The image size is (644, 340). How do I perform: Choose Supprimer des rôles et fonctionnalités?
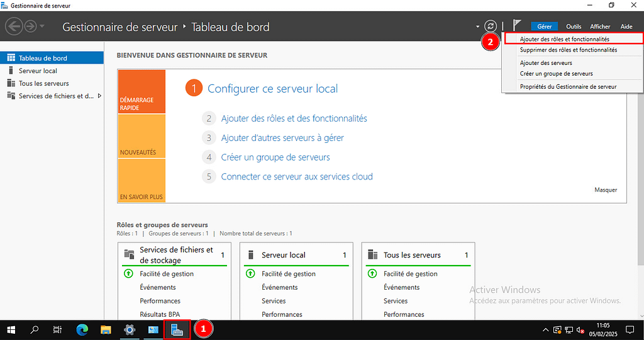(x=568, y=50)
